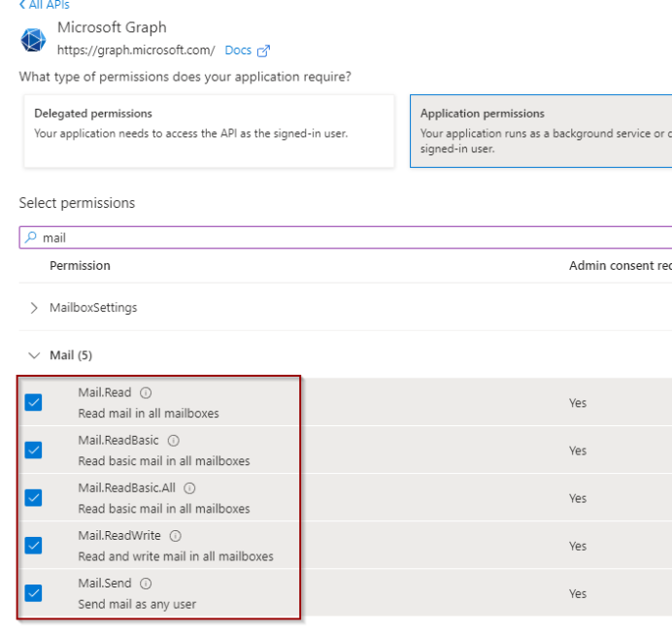Click 'Read mail in all mailboxes' description
Viewport: 672px width, 636px height.
149,413
